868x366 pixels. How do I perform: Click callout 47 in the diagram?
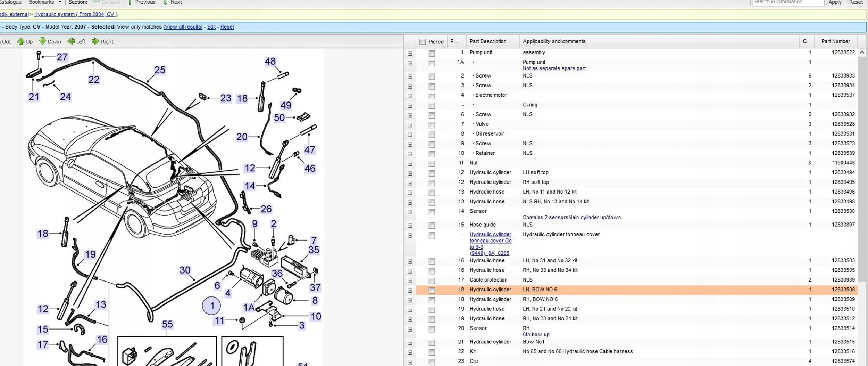(310, 150)
